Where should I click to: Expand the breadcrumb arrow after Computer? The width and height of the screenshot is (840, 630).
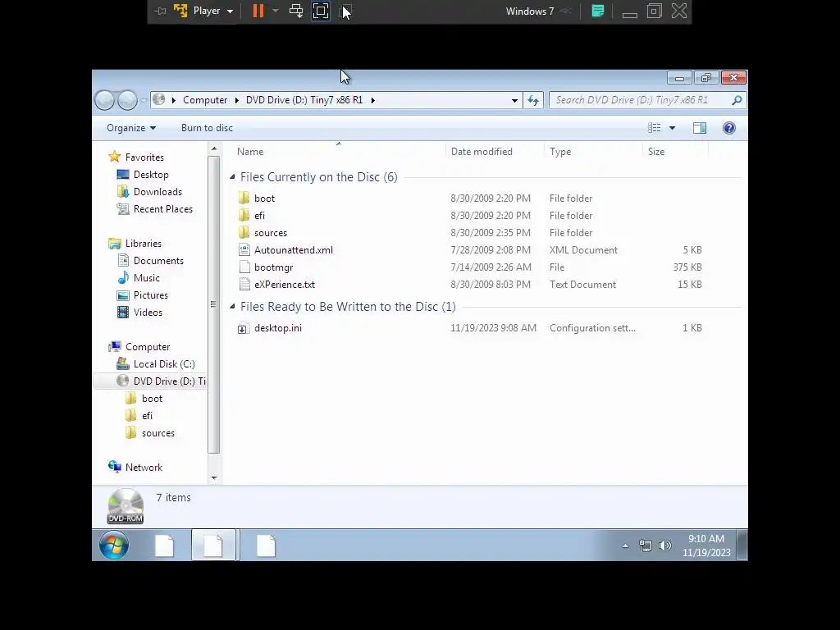point(237,100)
